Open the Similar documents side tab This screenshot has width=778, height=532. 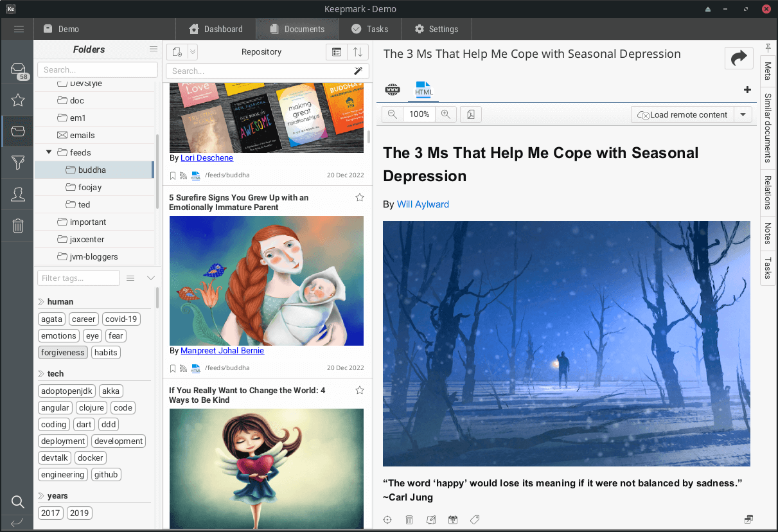pyautogui.click(x=767, y=128)
